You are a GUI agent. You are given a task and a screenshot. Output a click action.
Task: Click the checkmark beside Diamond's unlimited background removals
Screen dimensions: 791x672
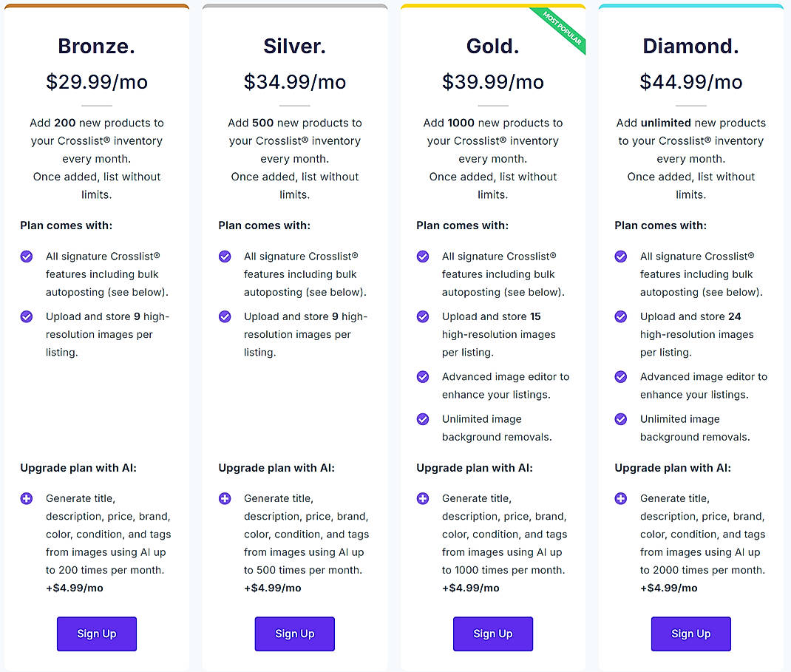pos(621,419)
